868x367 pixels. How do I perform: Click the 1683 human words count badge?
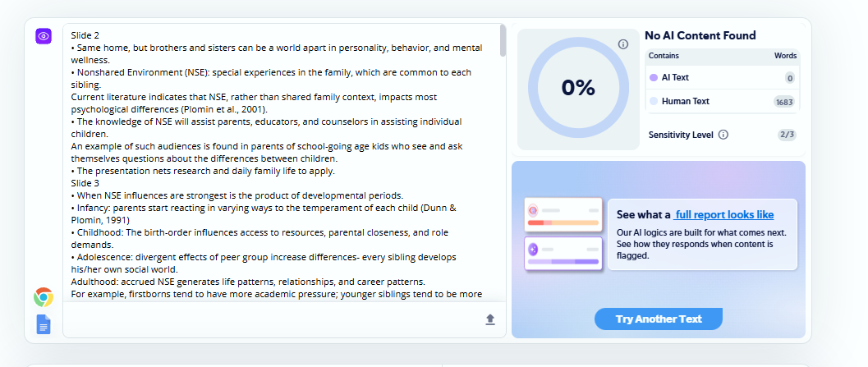[x=784, y=102]
